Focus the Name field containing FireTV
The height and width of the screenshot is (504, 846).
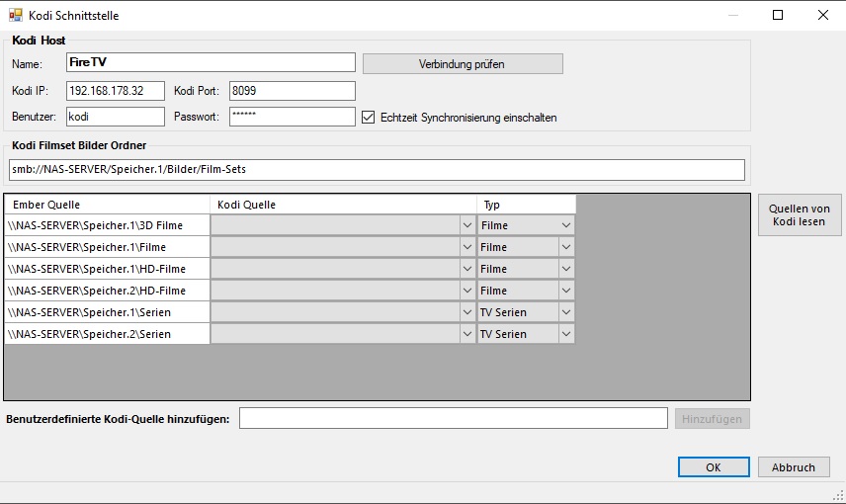[211, 62]
